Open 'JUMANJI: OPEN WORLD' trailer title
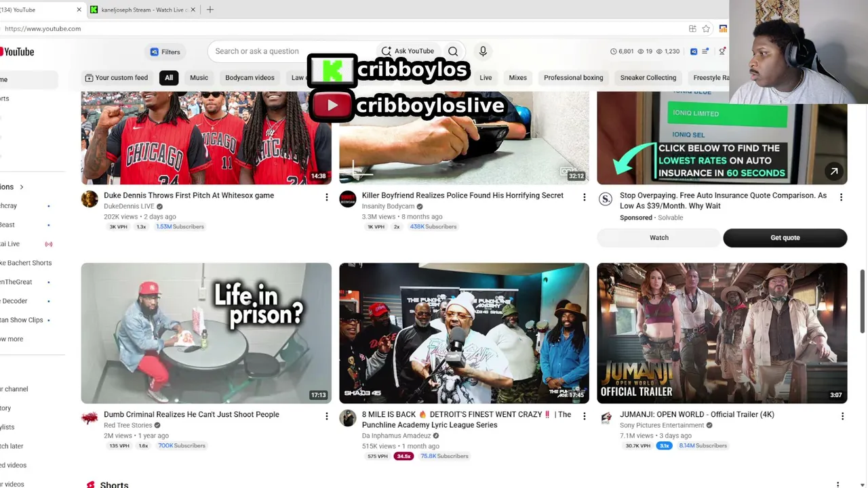868x488 pixels. point(696,414)
